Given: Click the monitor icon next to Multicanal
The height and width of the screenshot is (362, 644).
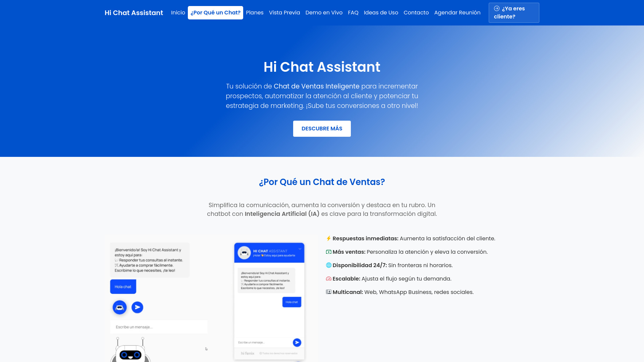Looking at the screenshot, I should [x=328, y=292].
